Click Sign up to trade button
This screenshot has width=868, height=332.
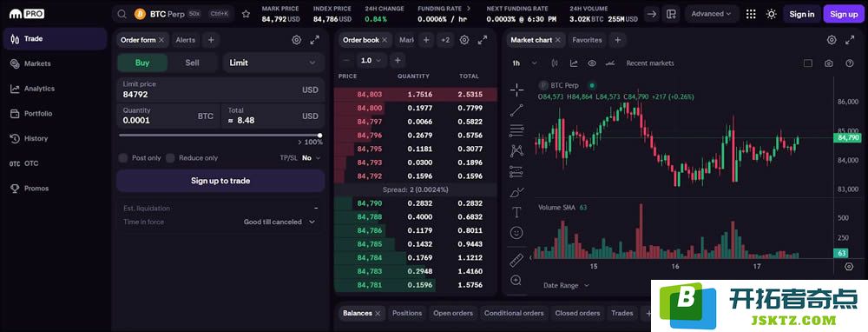click(x=220, y=181)
